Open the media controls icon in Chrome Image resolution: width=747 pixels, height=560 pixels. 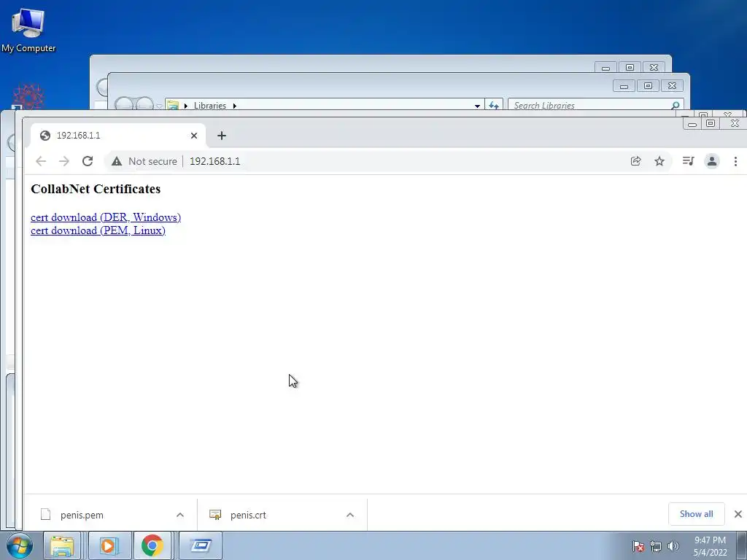click(x=688, y=161)
